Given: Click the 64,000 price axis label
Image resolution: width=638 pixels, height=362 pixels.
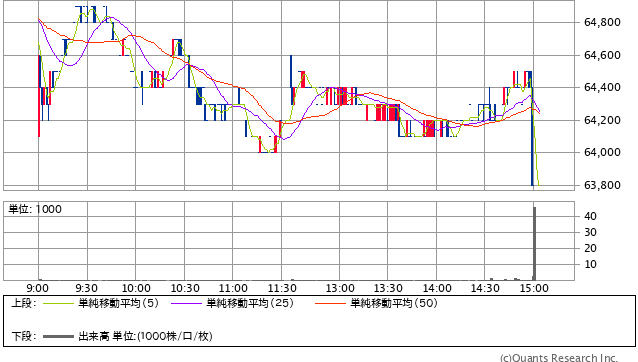Looking at the screenshot, I should tap(602, 153).
